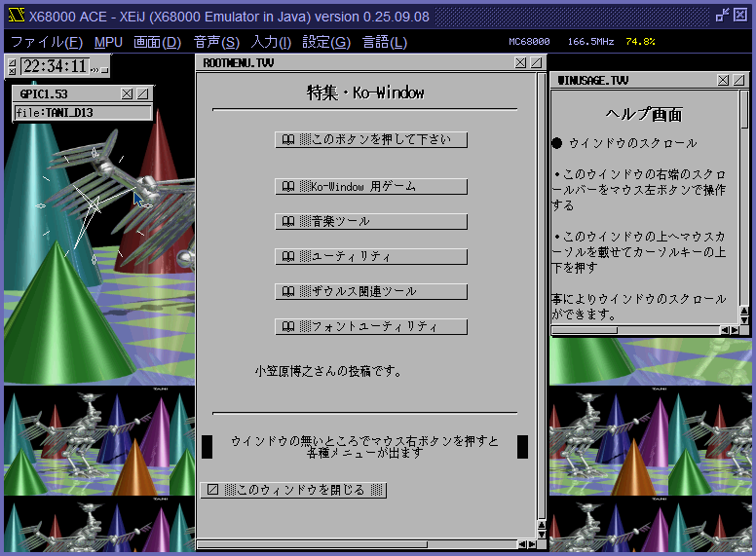The width and height of the screenshot is (756, 556).
Task: Toggle full screen with the emulator title bar icon
Action: point(722,16)
